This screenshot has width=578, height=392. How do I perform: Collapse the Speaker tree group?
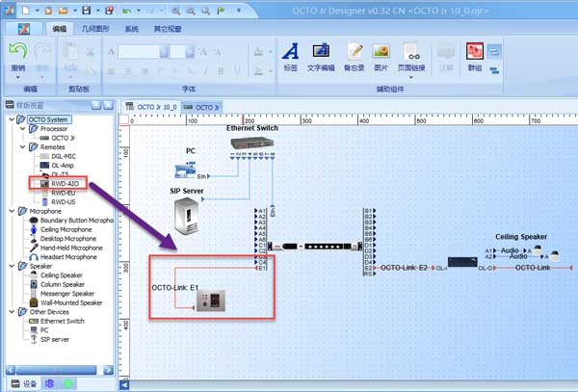point(11,266)
